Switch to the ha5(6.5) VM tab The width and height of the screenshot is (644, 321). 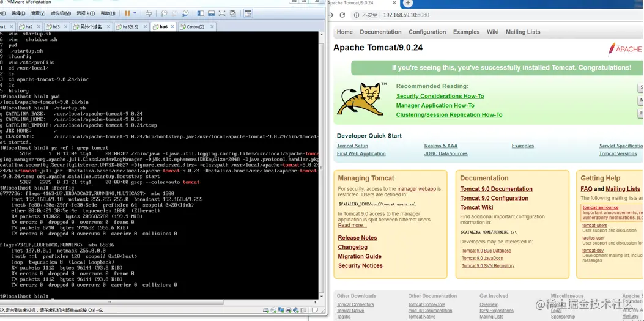point(131,27)
